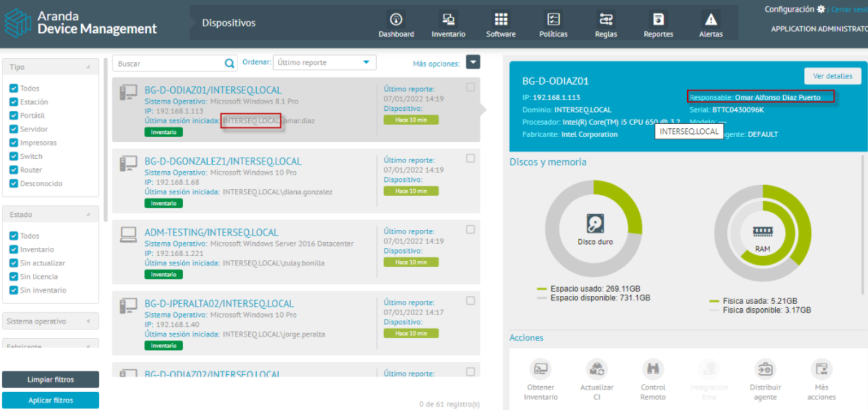Open the Inventario computers icon
This screenshot has width=868, height=413.
pyautogui.click(x=448, y=19)
